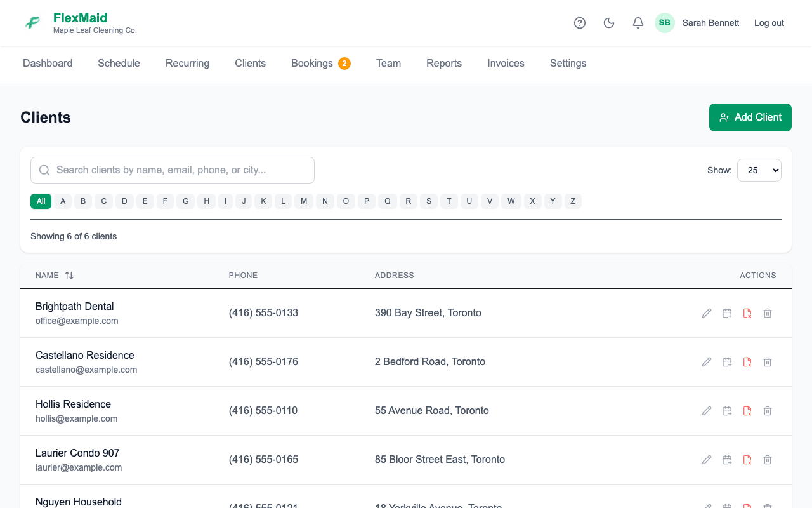Click email hollis@example.com
812x508 pixels.
tap(77, 418)
